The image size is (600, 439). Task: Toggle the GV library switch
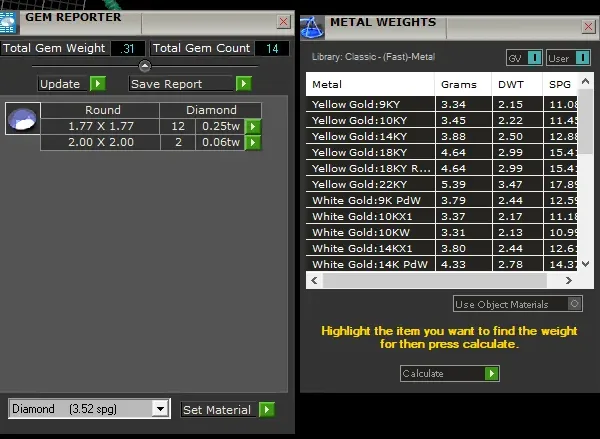[534, 58]
